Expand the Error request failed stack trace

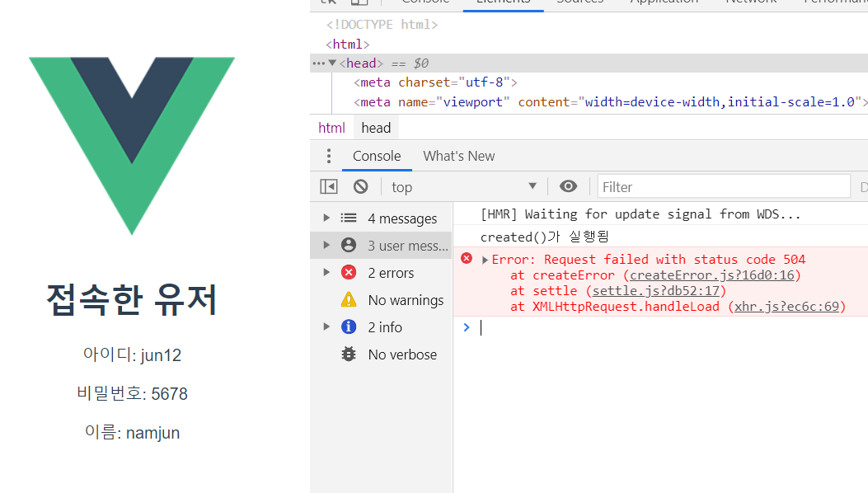(485, 260)
